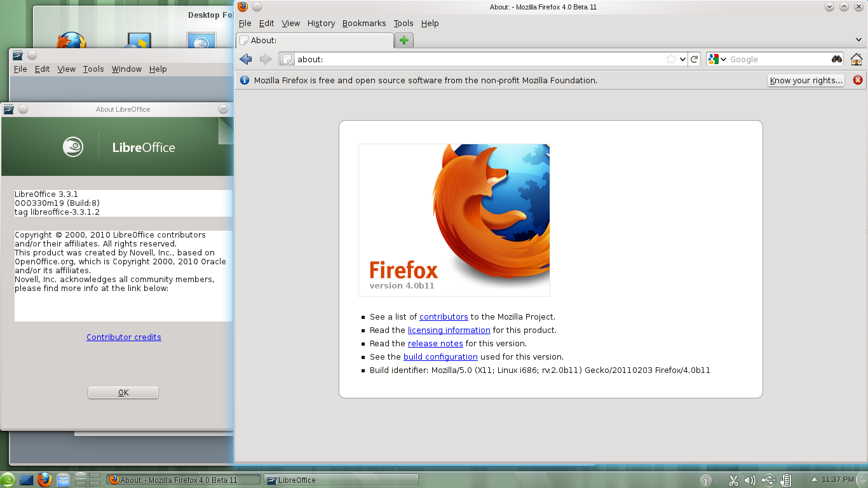The image size is (868, 488).
Task: Show hidden system tray icons
Action: pos(815,480)
